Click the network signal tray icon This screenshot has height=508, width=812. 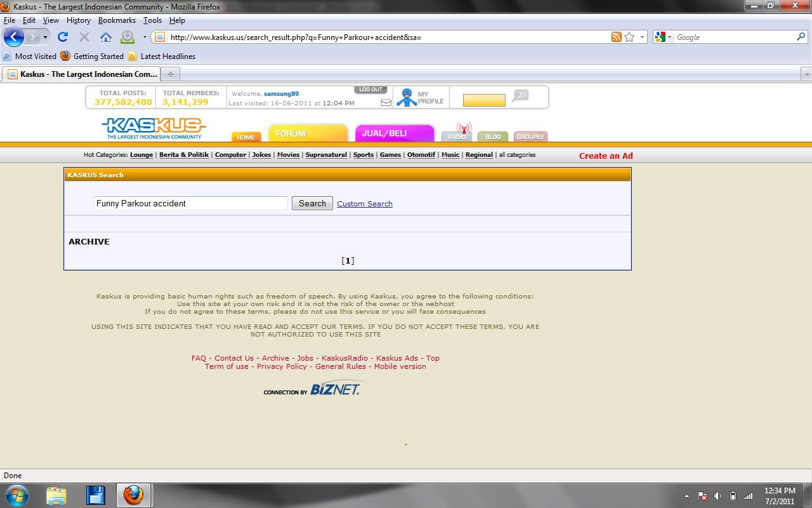[748, 496]
